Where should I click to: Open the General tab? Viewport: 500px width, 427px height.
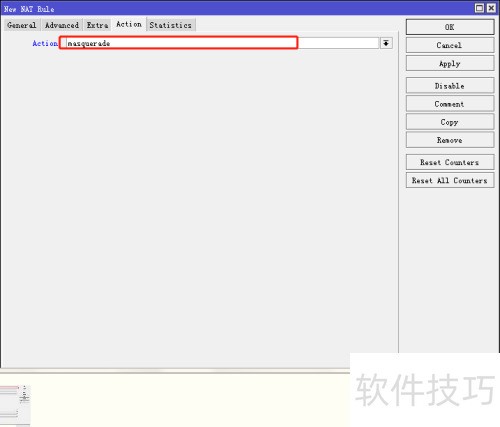pyautogui.click(x=22, y=25)
